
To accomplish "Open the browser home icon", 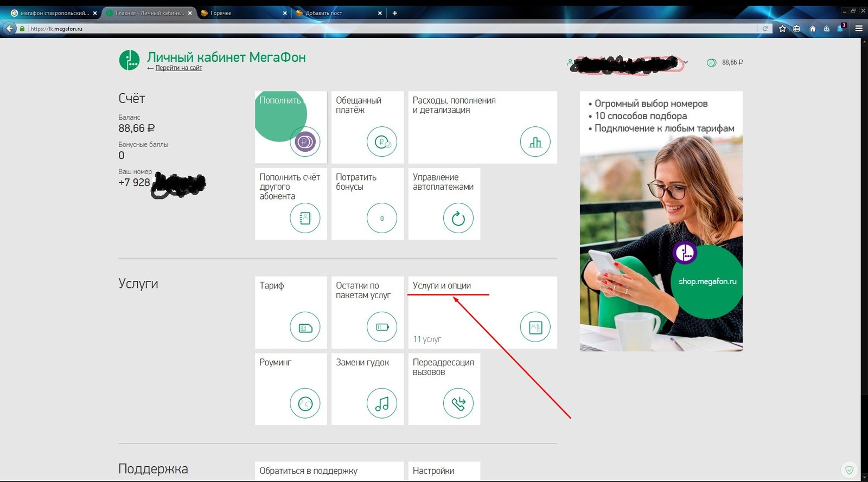I will pos(813,29).
